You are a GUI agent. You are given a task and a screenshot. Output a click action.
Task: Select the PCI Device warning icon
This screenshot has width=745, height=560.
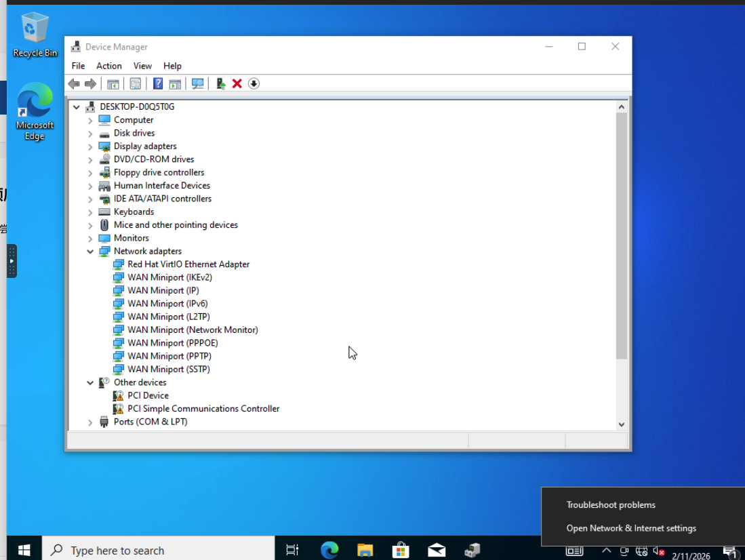pyautogui.click(x=118, y=395)
